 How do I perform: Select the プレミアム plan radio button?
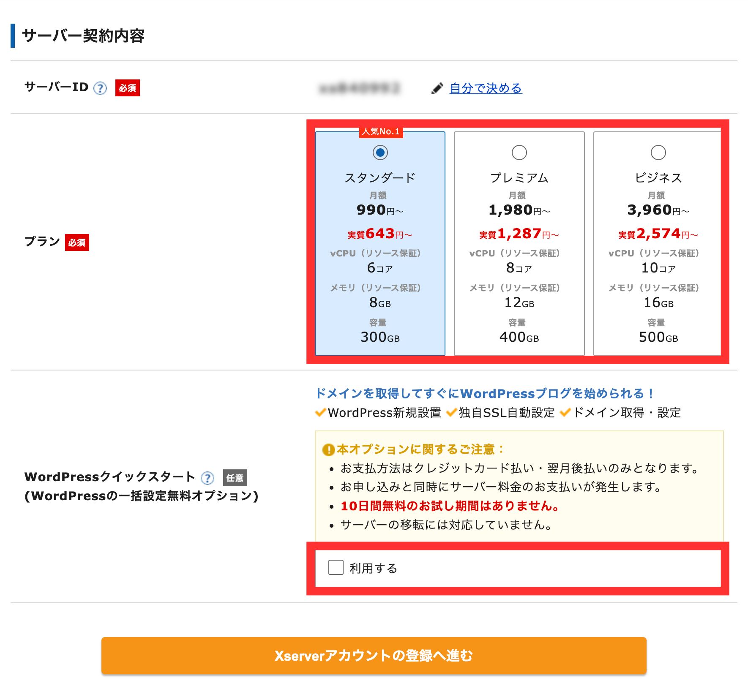(519, 153)
